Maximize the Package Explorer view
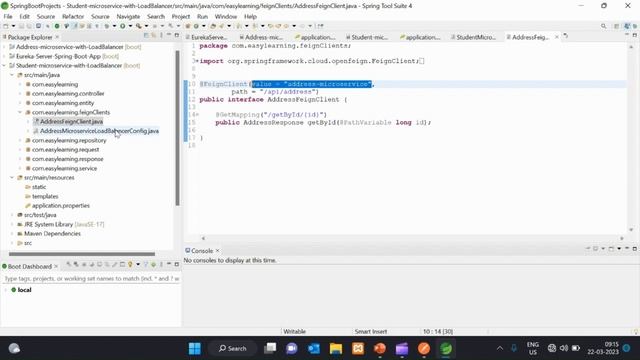640x360 pixels. click(x=177, y=36)
